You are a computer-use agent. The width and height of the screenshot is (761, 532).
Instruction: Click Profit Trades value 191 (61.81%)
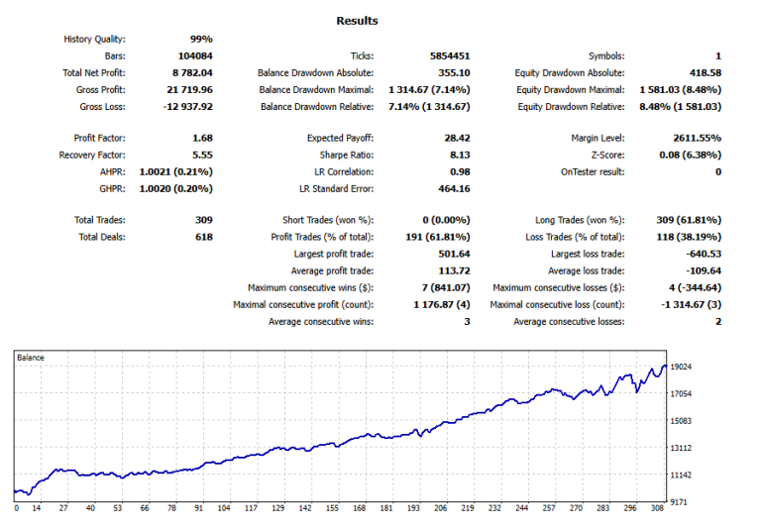tap(438, 238)
